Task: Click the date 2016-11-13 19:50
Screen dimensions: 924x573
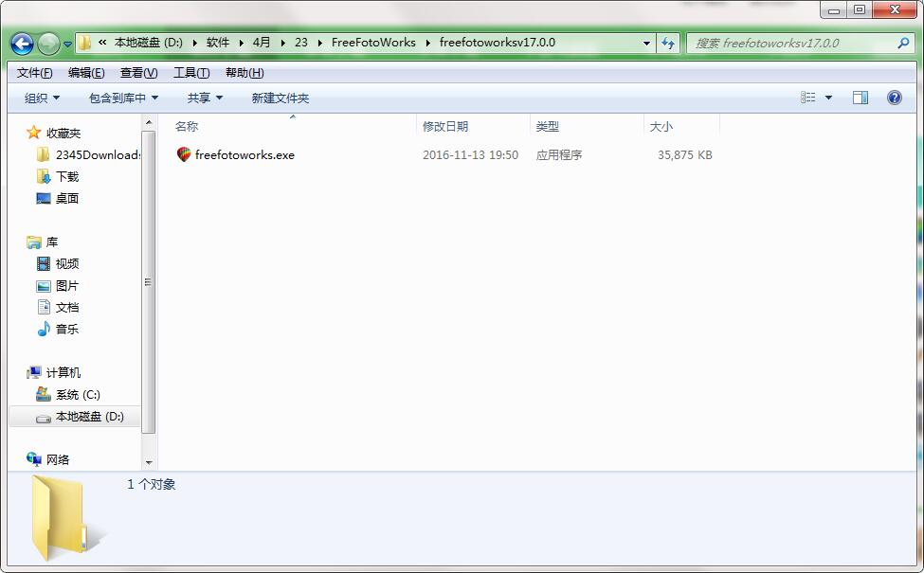Action: click(x=470, y=155)
